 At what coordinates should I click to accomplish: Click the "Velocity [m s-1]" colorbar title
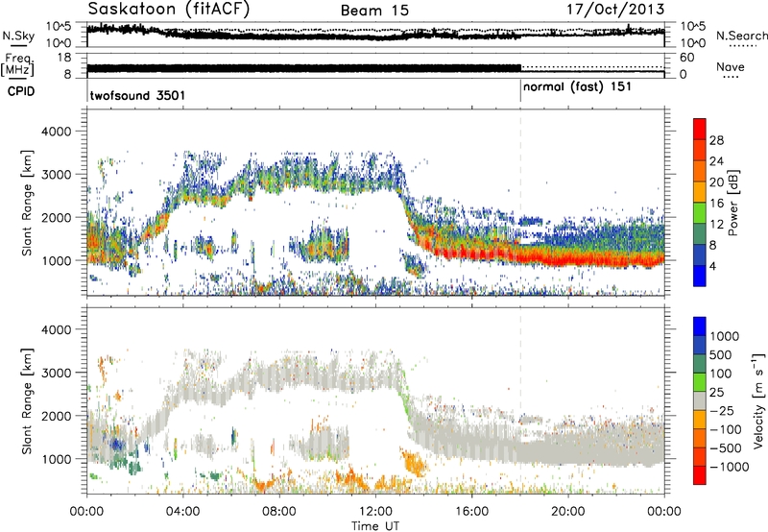click(758, 400)
